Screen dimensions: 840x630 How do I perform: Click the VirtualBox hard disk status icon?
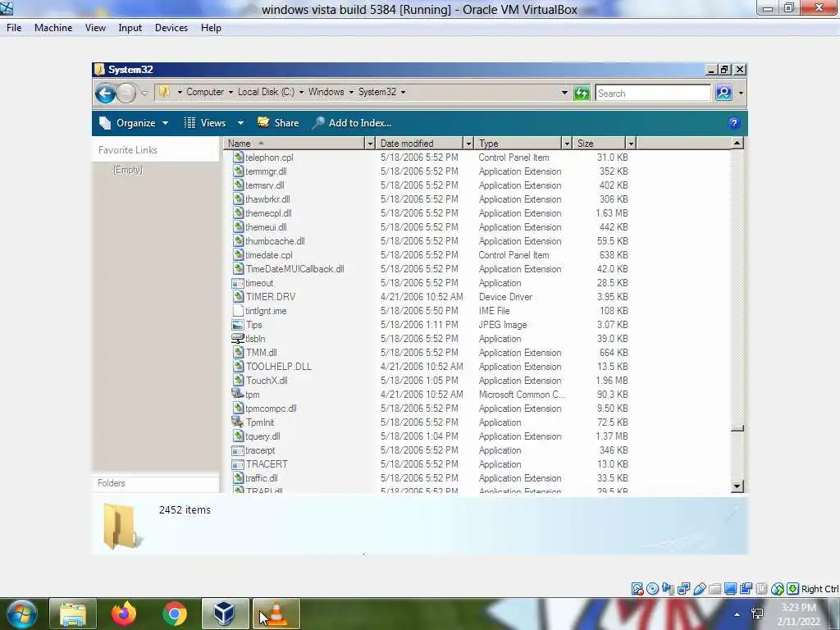click(637, 589)
